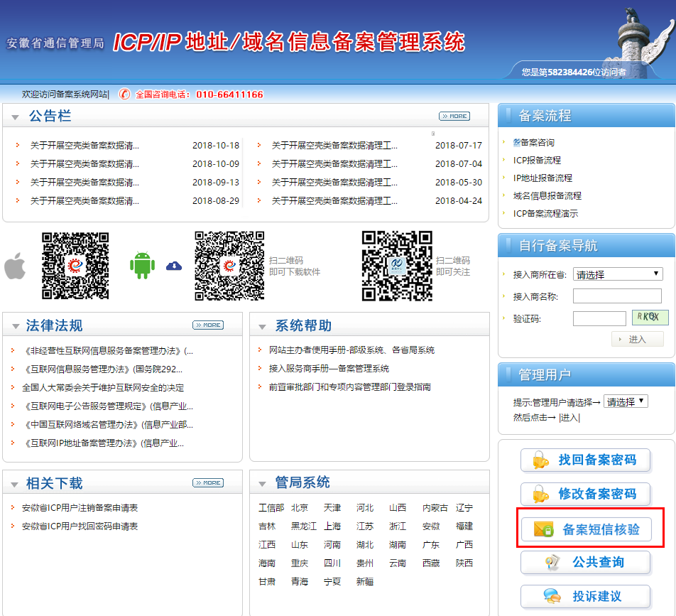This screenshot has width=676, height=616.
Task: Click the 进入 submit button
Action: [638, 339]
